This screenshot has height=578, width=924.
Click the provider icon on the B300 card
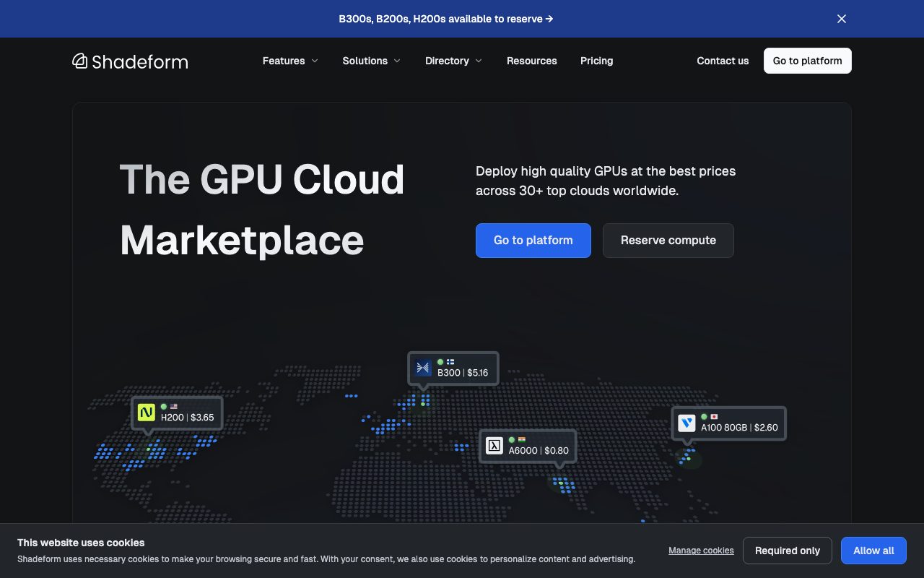point(423,368)
